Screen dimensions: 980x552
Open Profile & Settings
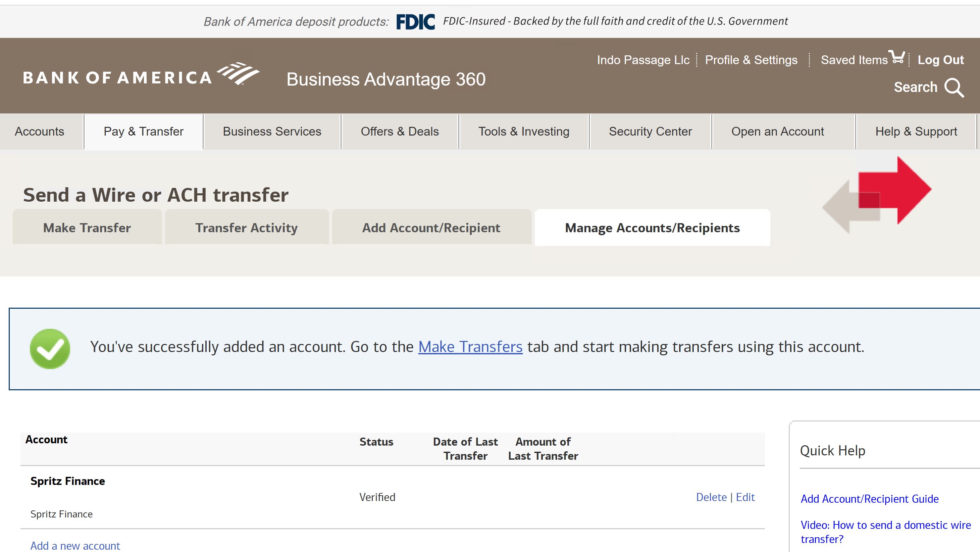coord(751,60)
